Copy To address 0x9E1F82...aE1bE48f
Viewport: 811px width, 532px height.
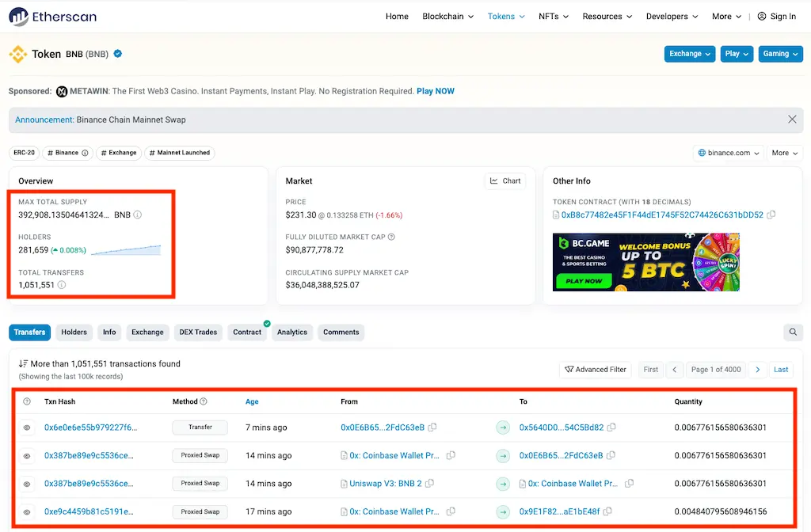(x=607, y=511)
